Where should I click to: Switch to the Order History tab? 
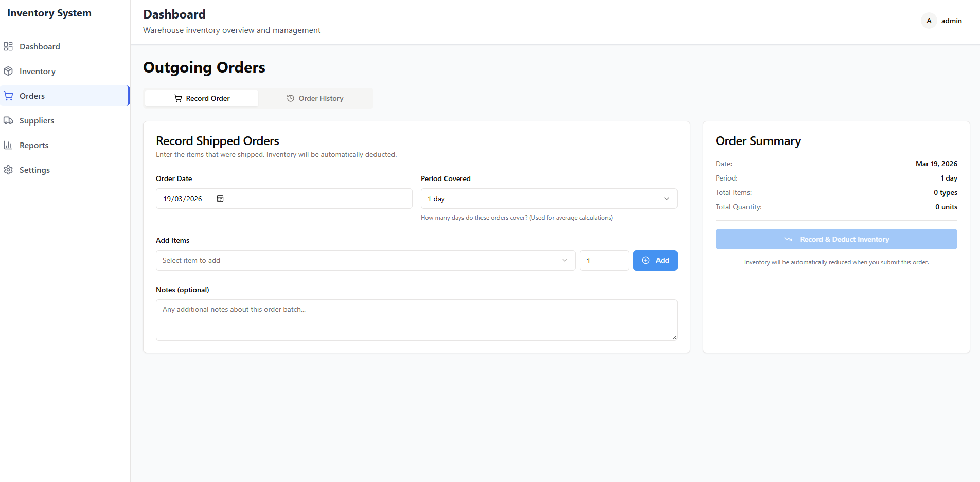pos(315,98)
